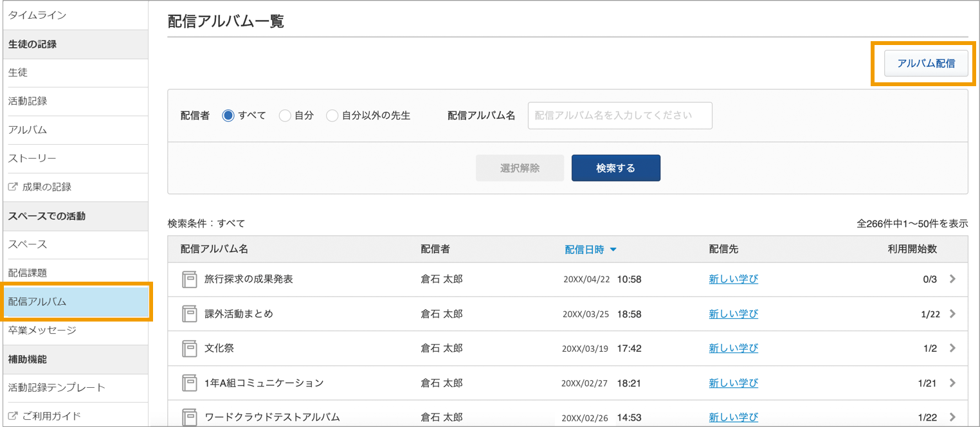Select 配信アルバム in sidebar
Viewport: 980px width, 427px height.
pos(76,302)
